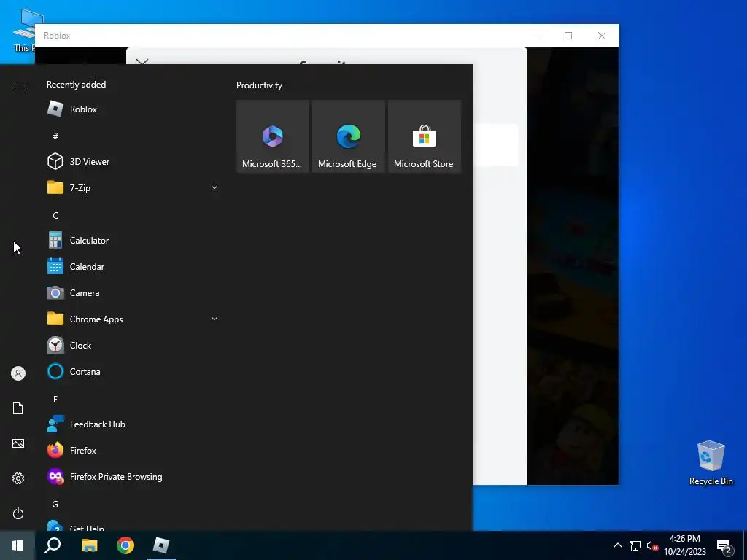Click the Productivity group title
Image resolution: width=747 pixels, height=560 pixels.
pos(259,85)
